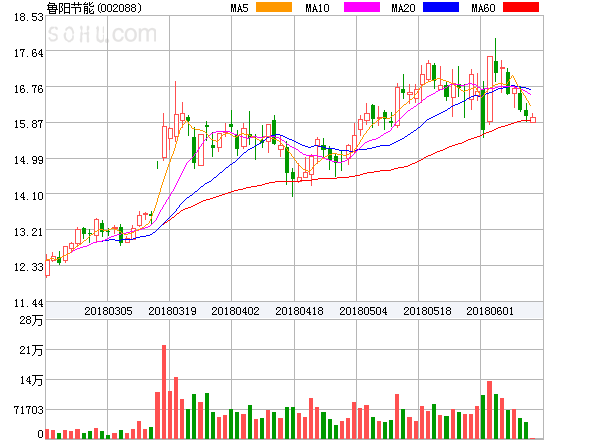Click the 17.64 price axis label
The width and height of the screenshot is (600, 440).
coord(29,53)
